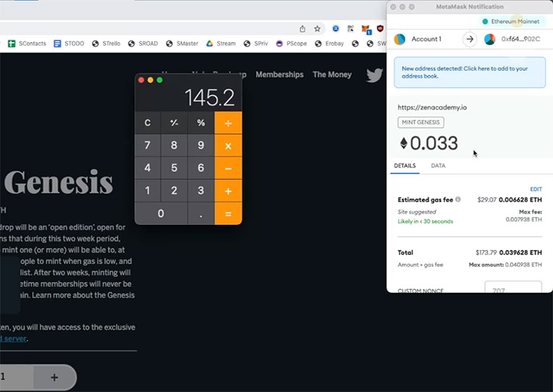Open Memberships in site navigation

(280, 75)
